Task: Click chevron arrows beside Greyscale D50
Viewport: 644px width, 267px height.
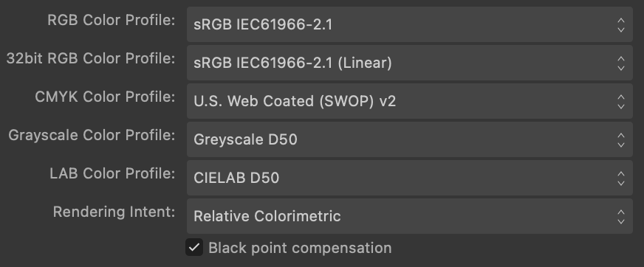Action: coord(621,139)
